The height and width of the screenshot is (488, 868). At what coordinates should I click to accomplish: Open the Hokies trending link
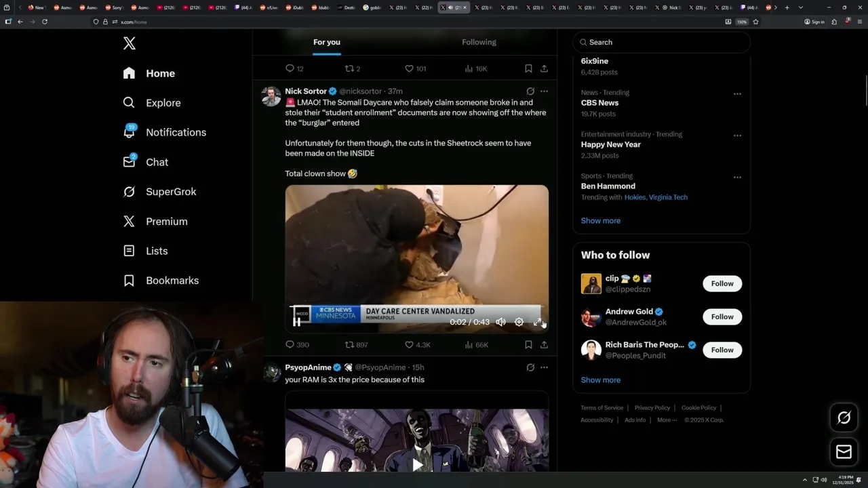coord(635,197)
